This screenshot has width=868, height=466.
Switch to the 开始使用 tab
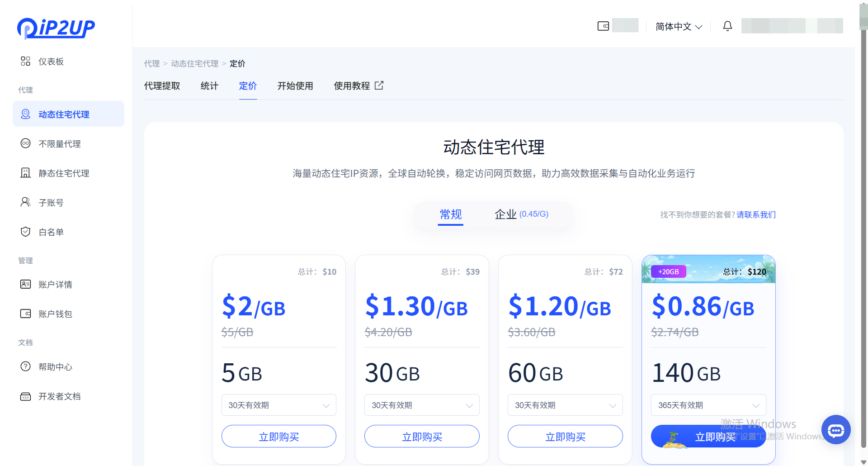tap(295, 86)
